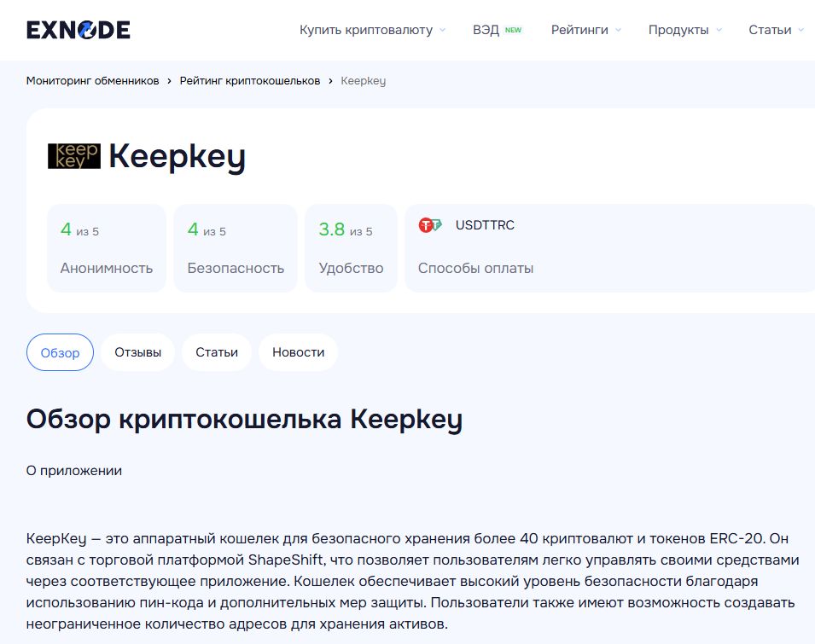Click the Keepkey breadcrumb item
The height and width of the screenshot is (644, 815).
coord(364,81)
